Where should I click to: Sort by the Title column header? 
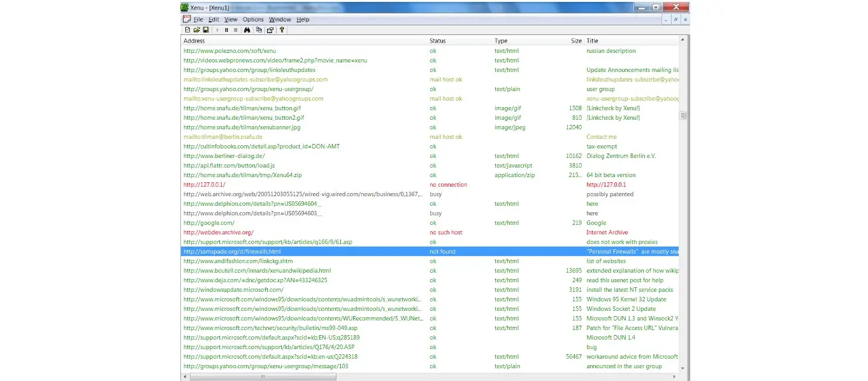632,41
